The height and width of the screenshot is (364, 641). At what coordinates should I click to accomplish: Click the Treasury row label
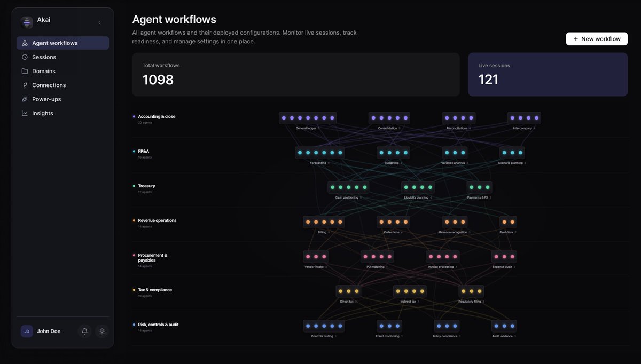pyautogui.click(x=147, y=186)
